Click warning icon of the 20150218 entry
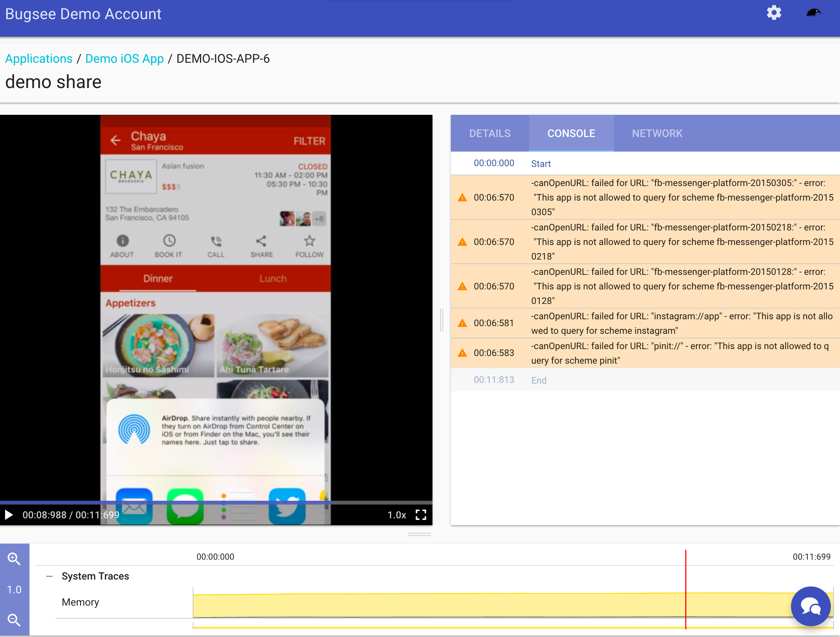 coord(462,242)
